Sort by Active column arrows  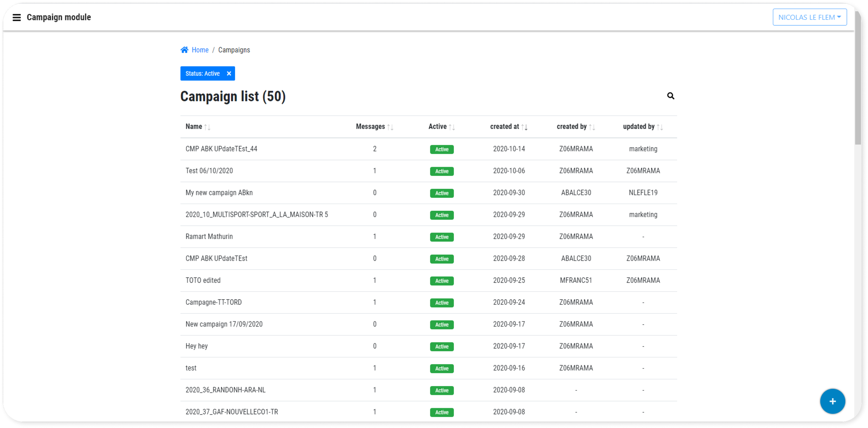(x=452, y=127)
